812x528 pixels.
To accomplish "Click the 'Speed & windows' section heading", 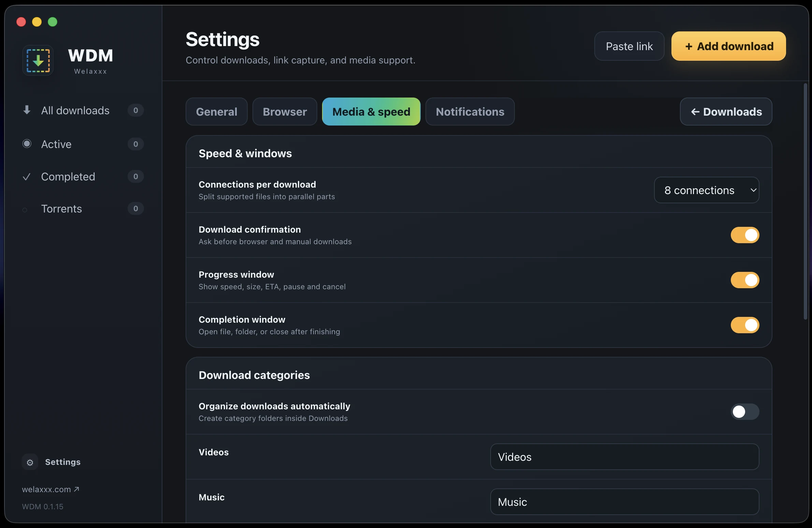I will tap(245, 153).
